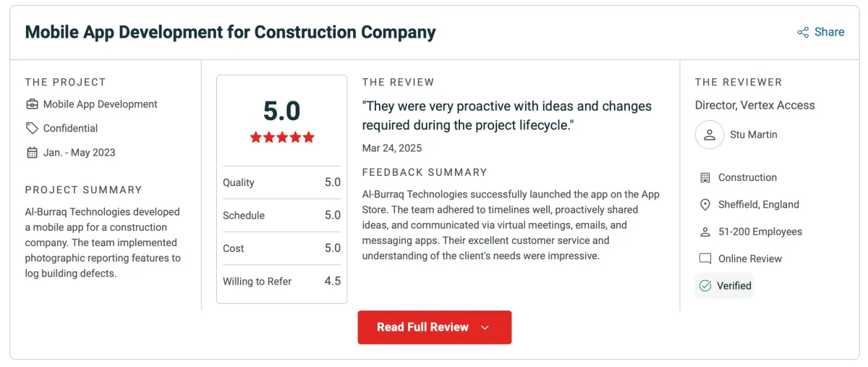868x367 pixels.
Task: Click the Construction industry building icon
Action: pyautogui.click(x=705, y=178)
